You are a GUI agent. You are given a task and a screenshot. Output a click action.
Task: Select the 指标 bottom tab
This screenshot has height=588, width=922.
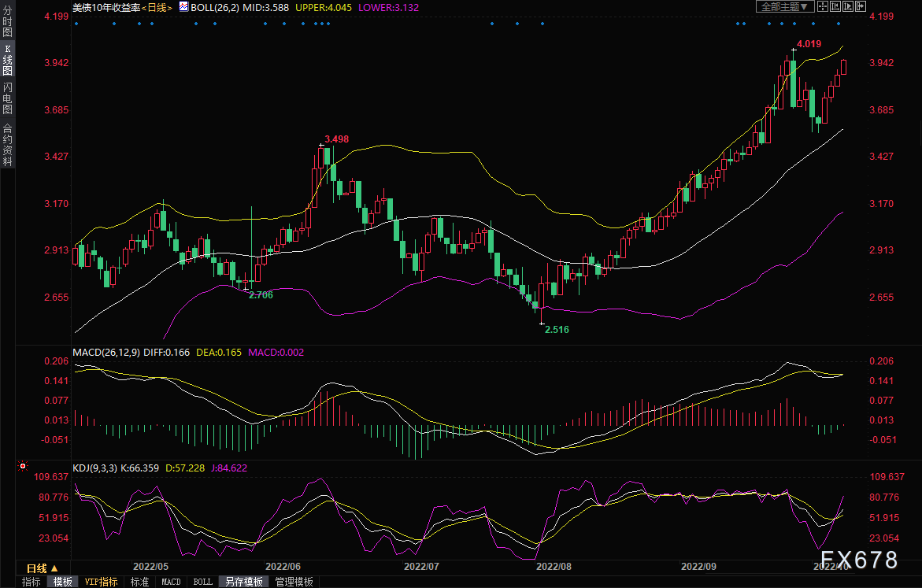(x=31, y=582)
